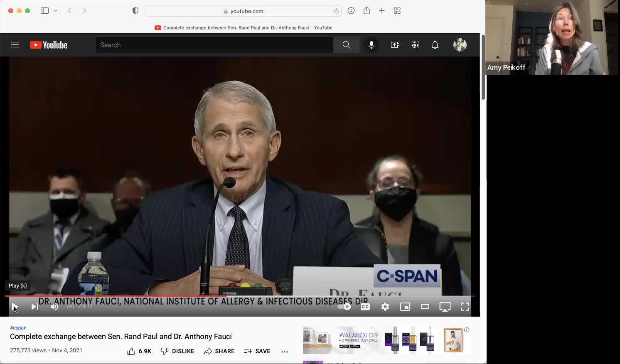Mute the video volume

click(x=54, y=307)
